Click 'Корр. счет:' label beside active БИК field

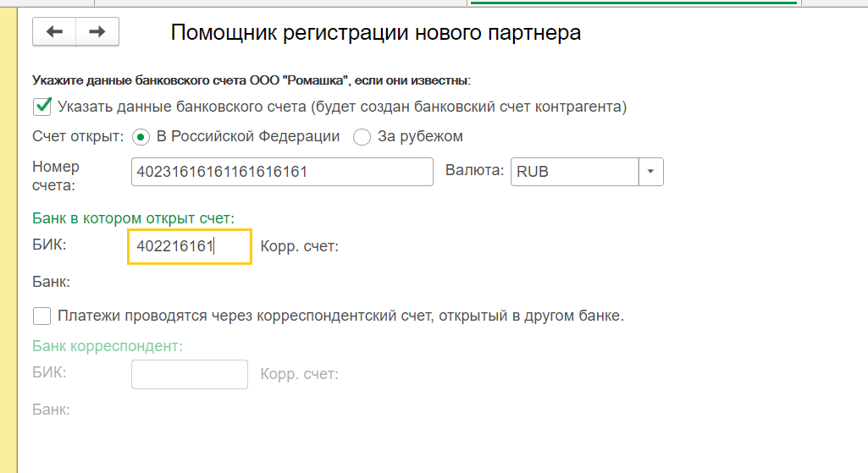point(300,247)
